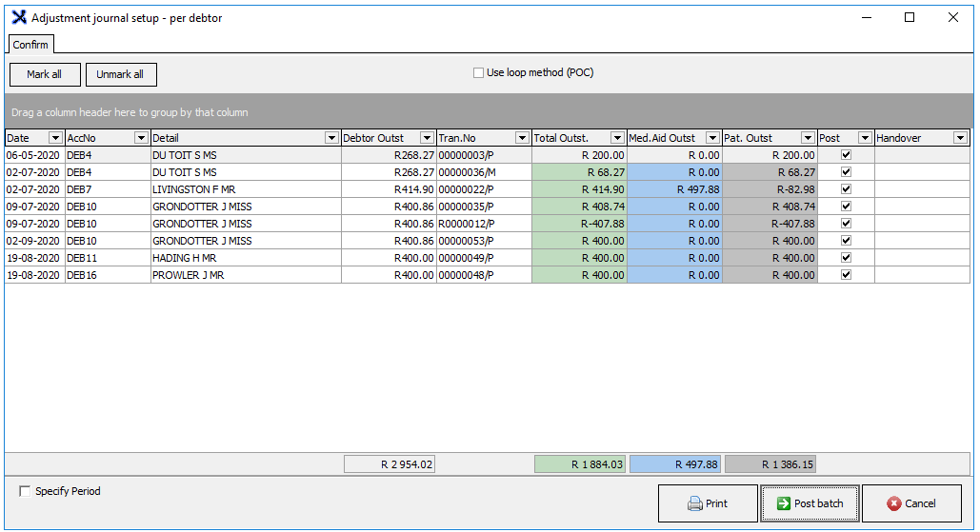Maximize the Adjustment journal setup window

909,17
